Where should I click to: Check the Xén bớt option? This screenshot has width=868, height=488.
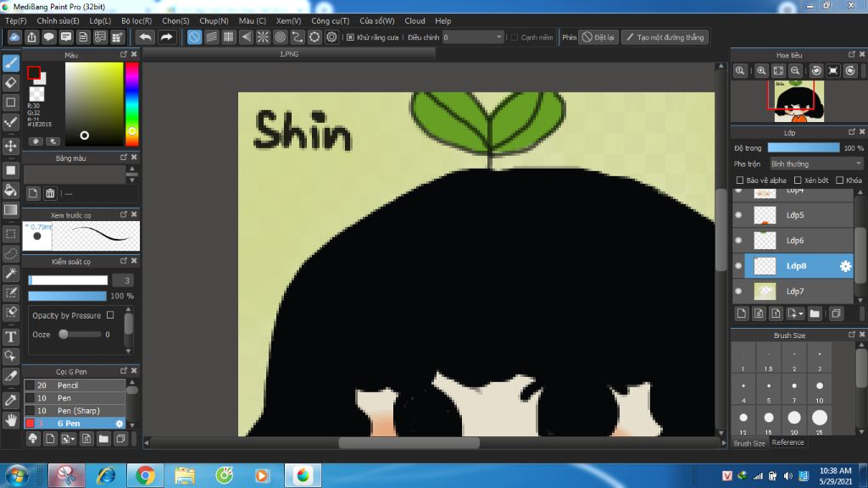pyautogui.click(x=798, y=180)
